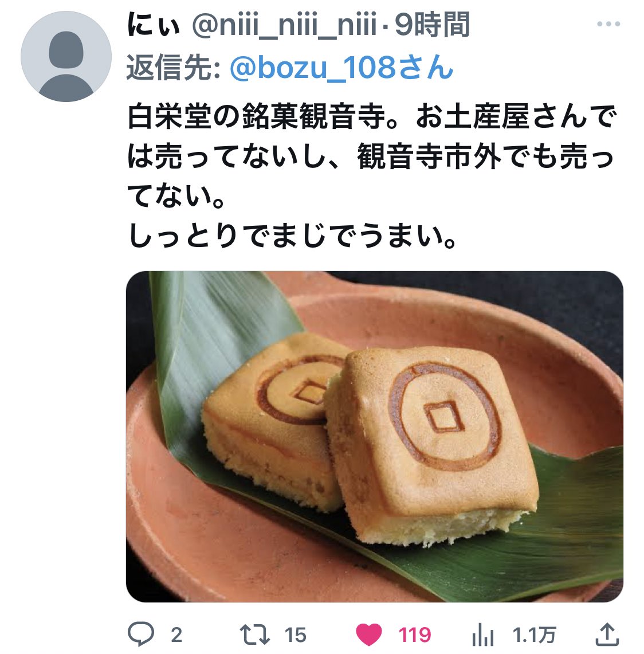The width and height of the screenshot is (644, 654).
Task: Open the @bozu_108 reply-to mention link
Action: pos(341,68)
